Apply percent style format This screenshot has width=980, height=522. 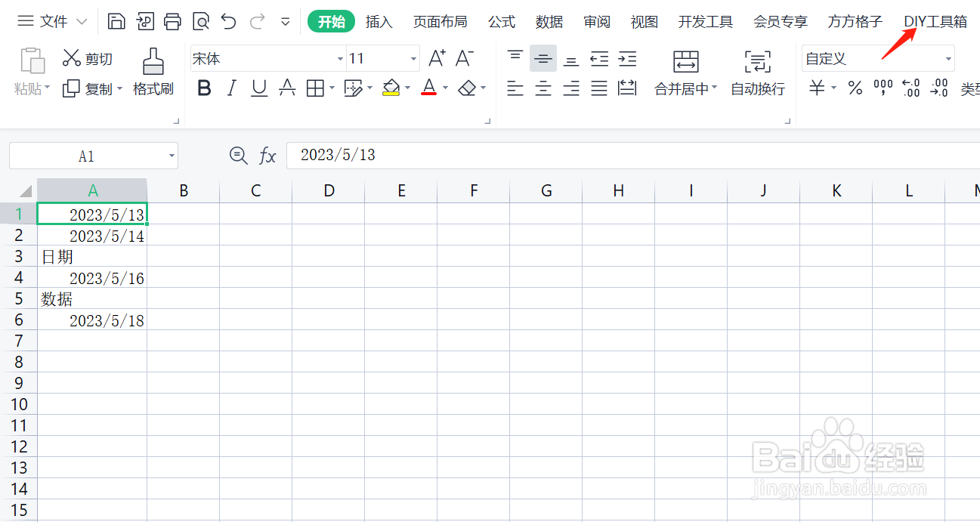(855, 88)
